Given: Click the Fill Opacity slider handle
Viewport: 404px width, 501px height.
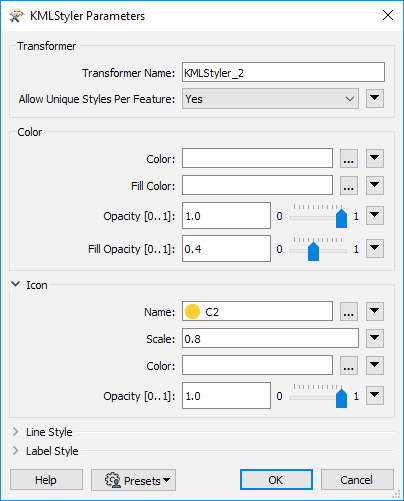Looking at the screenshot, I should [x=313, y=252].
